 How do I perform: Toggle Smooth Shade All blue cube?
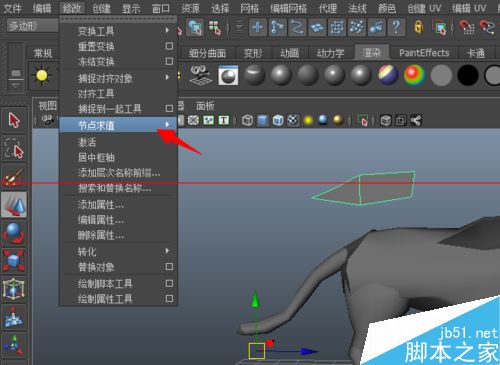(x=263, y=120)
